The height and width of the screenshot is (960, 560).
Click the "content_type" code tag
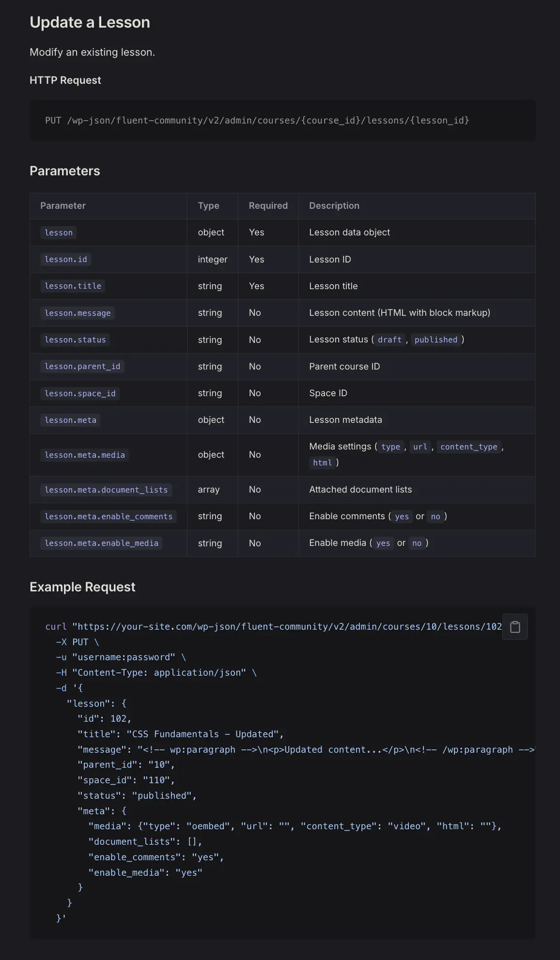pyautogui.click(x=469, y=447)
